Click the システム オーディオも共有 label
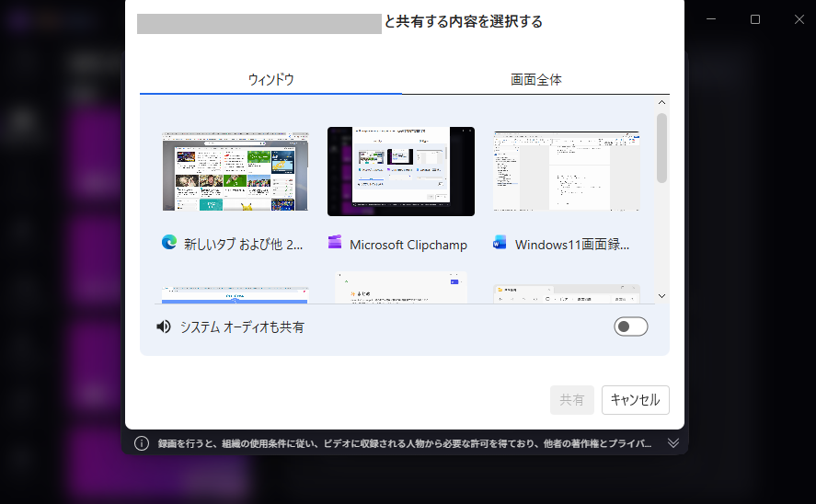Viewport: 816px width, 504px height. (x=242, y=327)
